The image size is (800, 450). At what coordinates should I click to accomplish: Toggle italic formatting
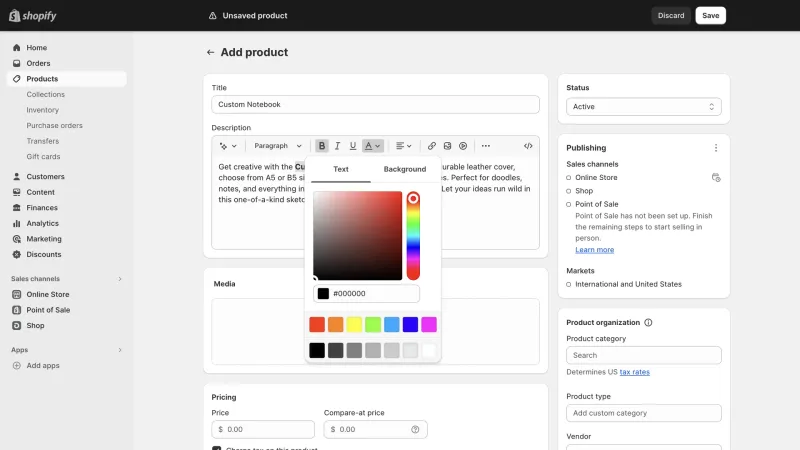[337, 146]
